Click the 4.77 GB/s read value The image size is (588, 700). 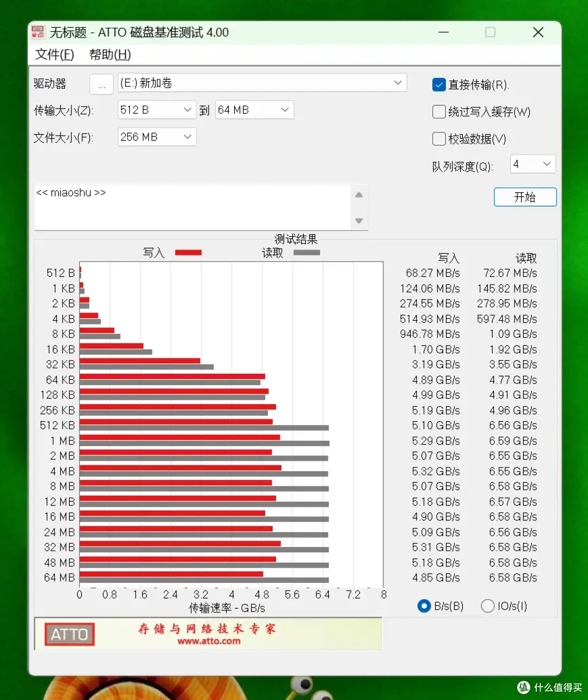(513, 380)
